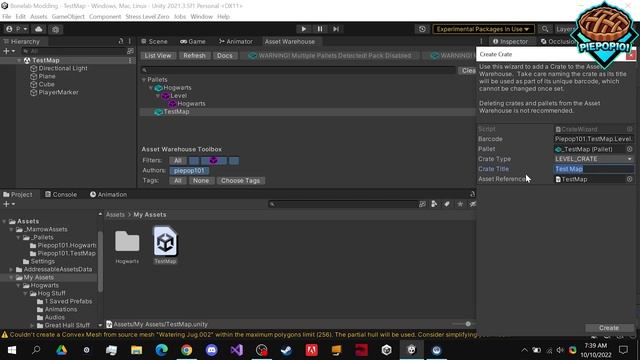This screenshot has height=360, width=640.
Task: Open the Edit menu
Action: (20, 16)
